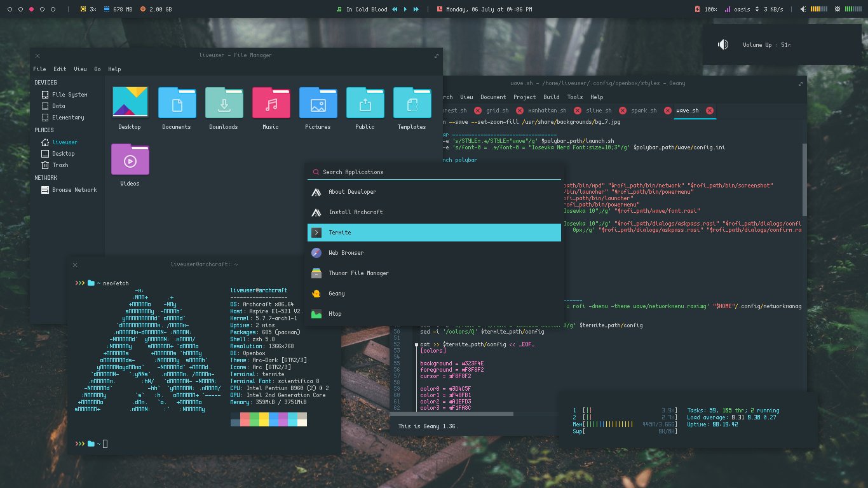Click the memory usage icon showing 678 MB
868x488 pixels.
click(x=107, y=9)
